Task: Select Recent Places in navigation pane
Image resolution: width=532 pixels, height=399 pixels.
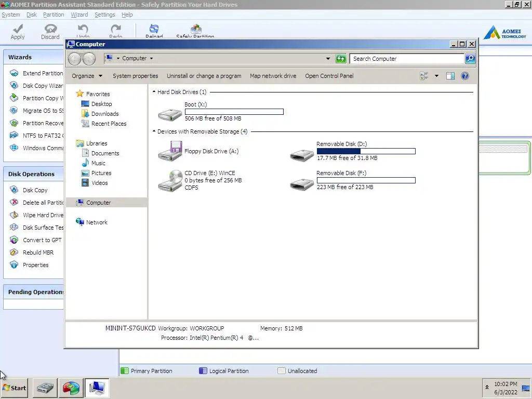Action: tap(104, 124)
